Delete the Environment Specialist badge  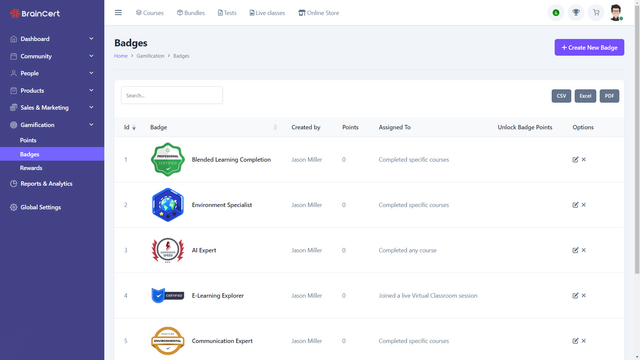(584, 205)
